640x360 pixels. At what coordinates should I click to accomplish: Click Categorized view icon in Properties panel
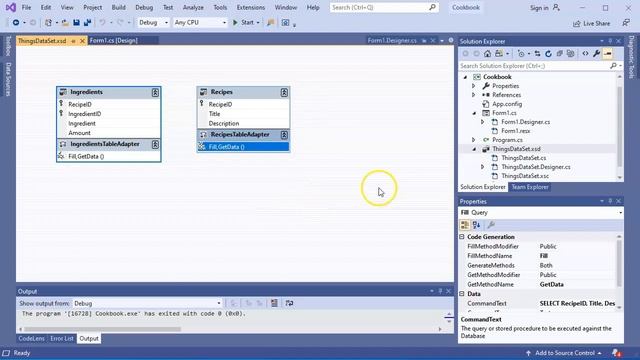(x=464, y=225)
